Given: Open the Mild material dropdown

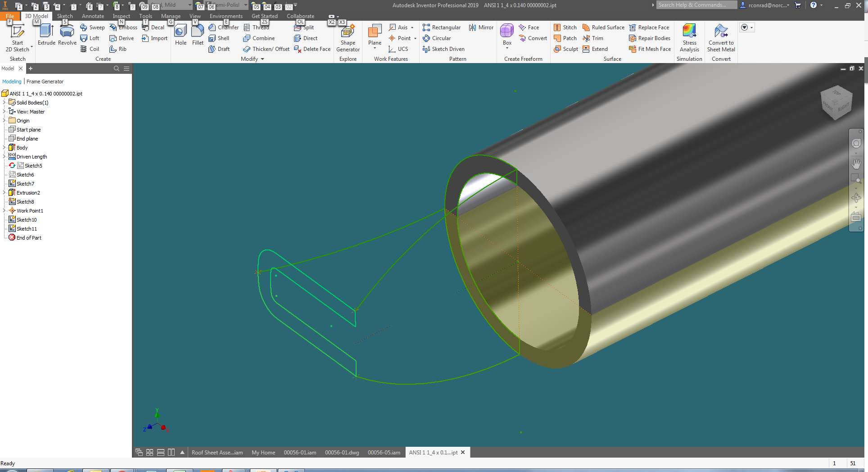Looking at the screenshot, I should click(x=189, y=5).
